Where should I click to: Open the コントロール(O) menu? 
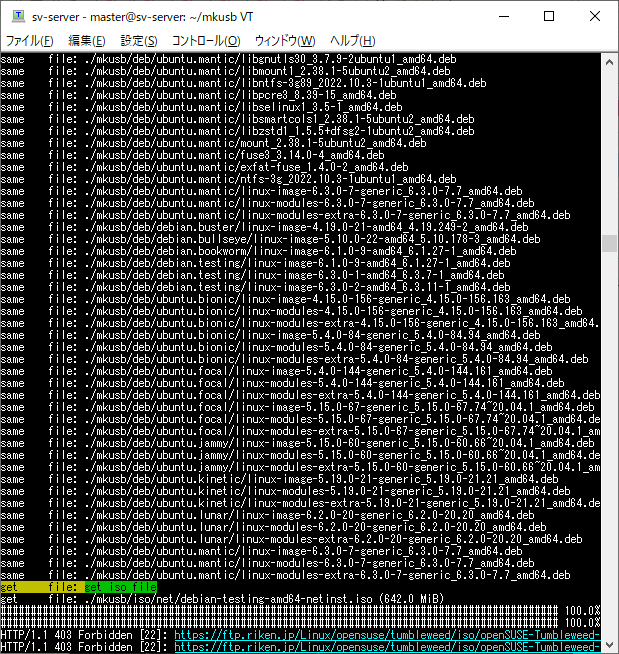[206, 41]
